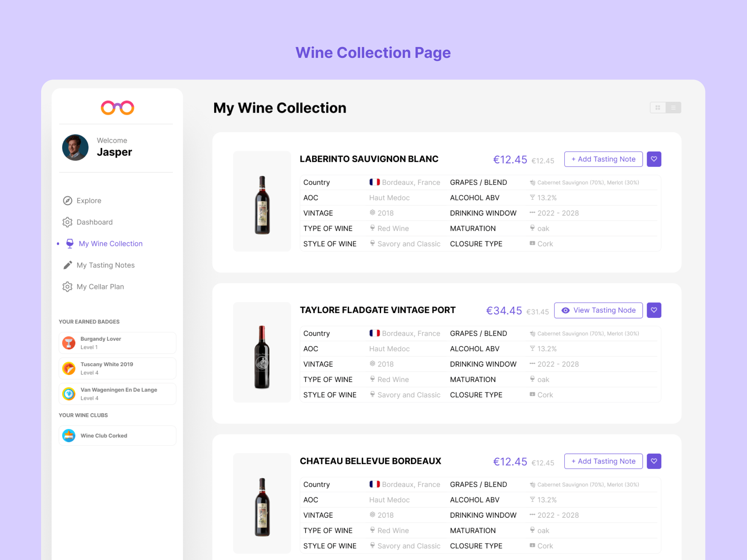Click the wine glass My Wine Collection icon
This screenshot has height=560, width=747.
click(x=70, y=243)
